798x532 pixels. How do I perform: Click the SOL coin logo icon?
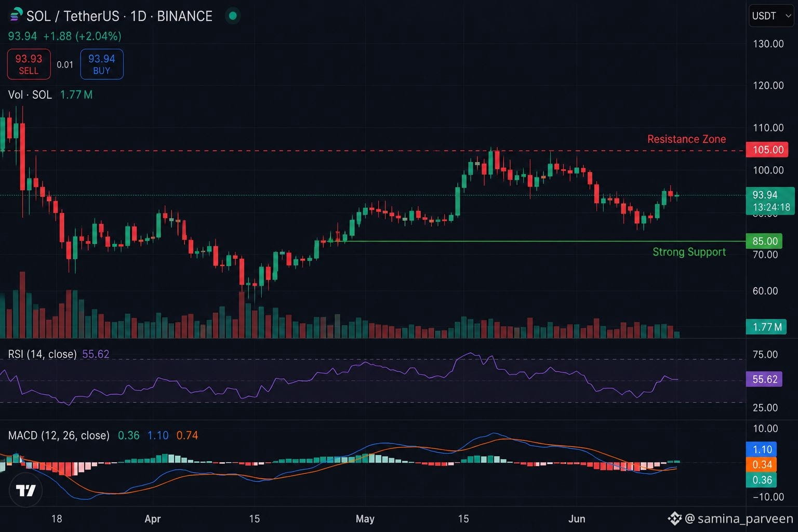16,15
